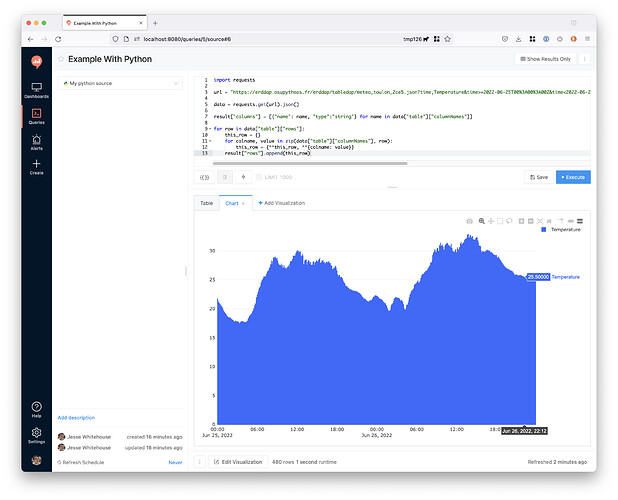Viewport: 618px width, 500px height.
Task: Click the query title Example With Python
Action: point(110,59)
